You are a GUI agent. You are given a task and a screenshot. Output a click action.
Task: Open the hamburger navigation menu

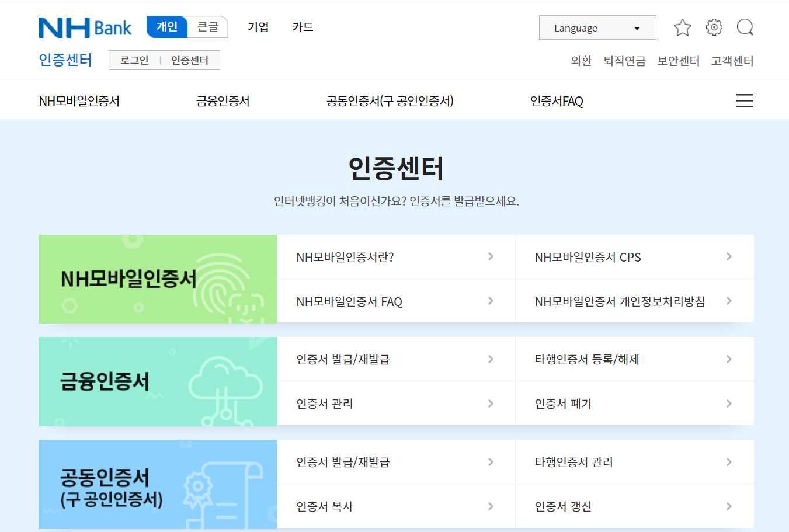pos(744,100)
